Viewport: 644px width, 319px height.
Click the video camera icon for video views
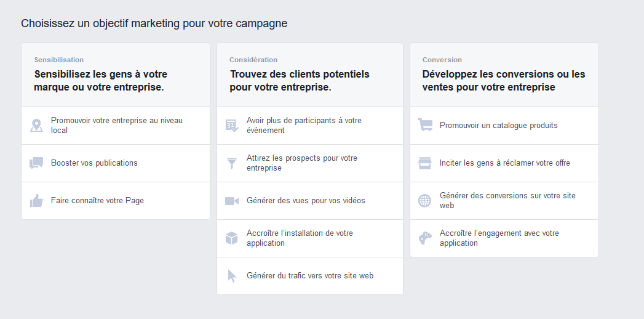(232, 201)
